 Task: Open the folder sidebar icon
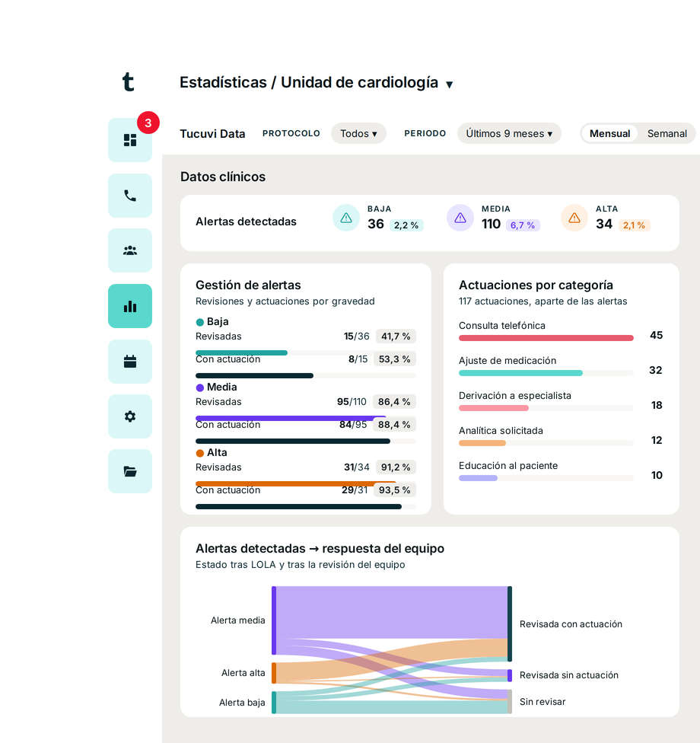[130, 471]
